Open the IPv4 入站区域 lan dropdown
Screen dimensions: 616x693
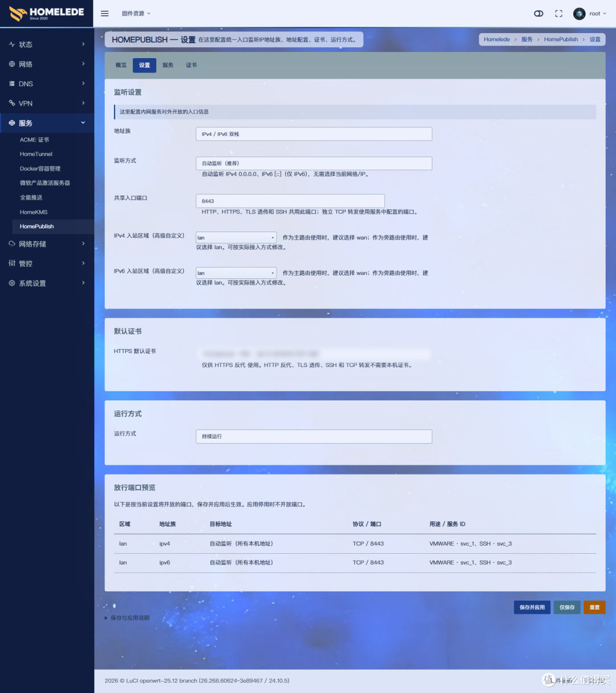pyautogui.click(x=237, y=238)
